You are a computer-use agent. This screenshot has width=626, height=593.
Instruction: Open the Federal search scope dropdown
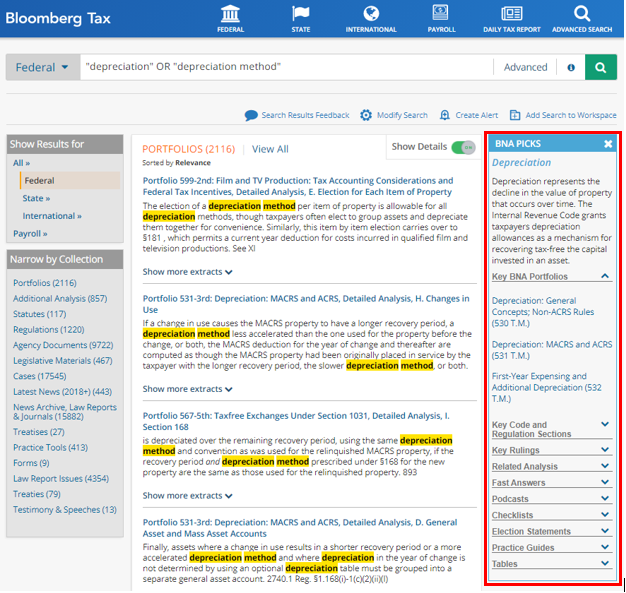click(43, 68)
